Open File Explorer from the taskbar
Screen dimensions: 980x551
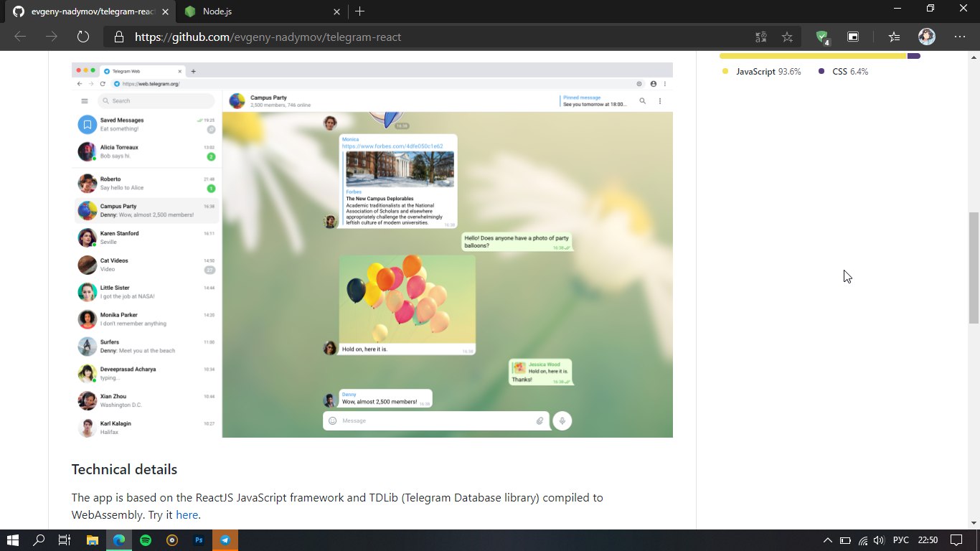click(x=92, y=540)
